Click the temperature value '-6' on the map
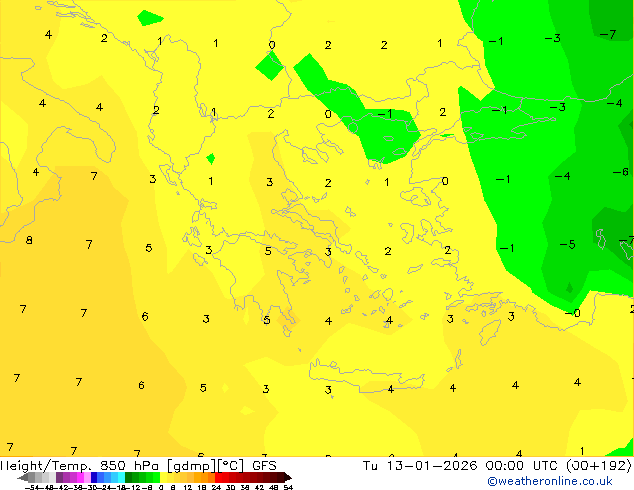The image size is (634, 490). coord(621,172)
